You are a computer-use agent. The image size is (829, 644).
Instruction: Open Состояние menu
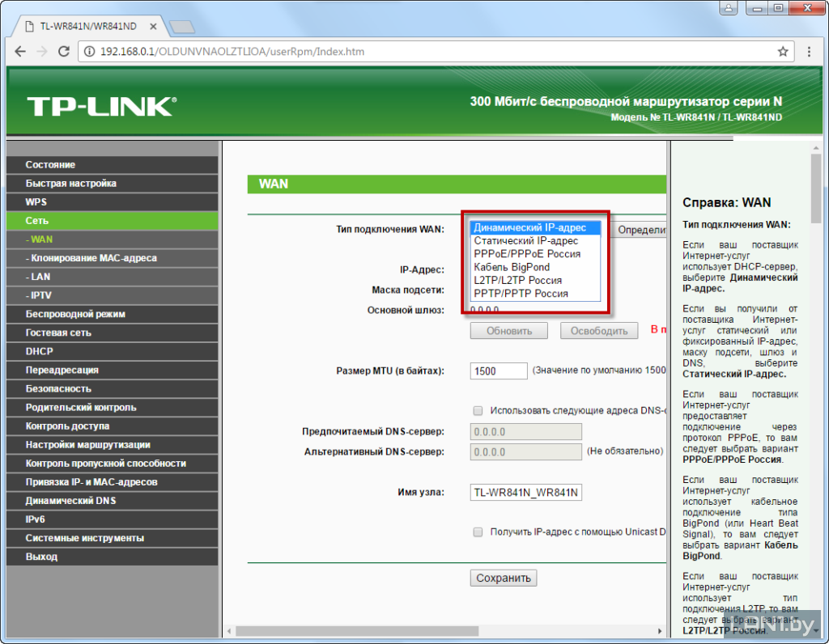pyautogui.click(x=112, y=165)
